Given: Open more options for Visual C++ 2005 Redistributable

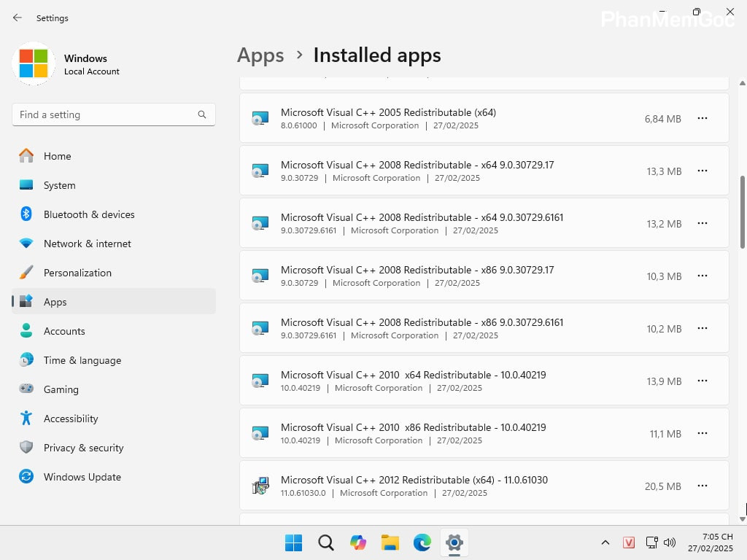Looking at the screenshot, I should point(702,119).
